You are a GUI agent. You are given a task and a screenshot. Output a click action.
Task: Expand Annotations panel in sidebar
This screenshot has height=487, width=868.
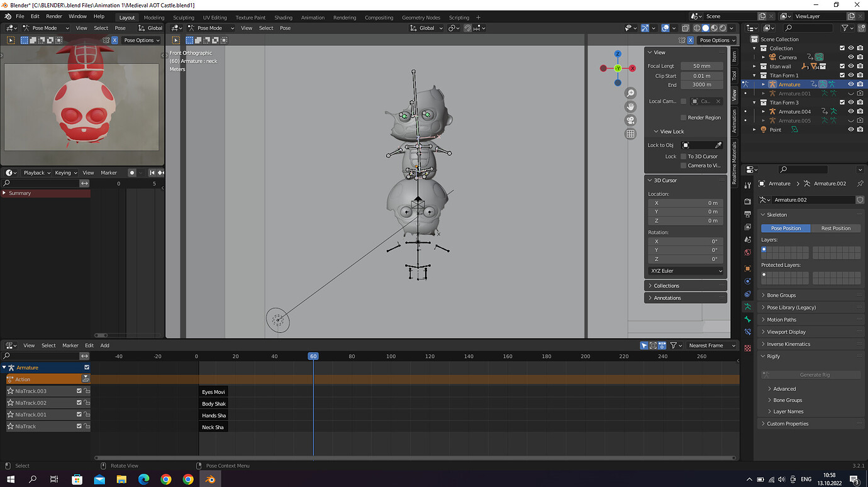(686, 298)
